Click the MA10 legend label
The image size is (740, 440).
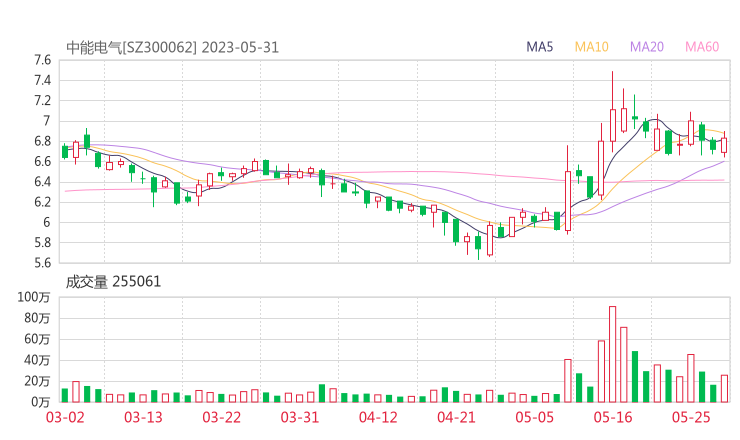pos(591,47)
